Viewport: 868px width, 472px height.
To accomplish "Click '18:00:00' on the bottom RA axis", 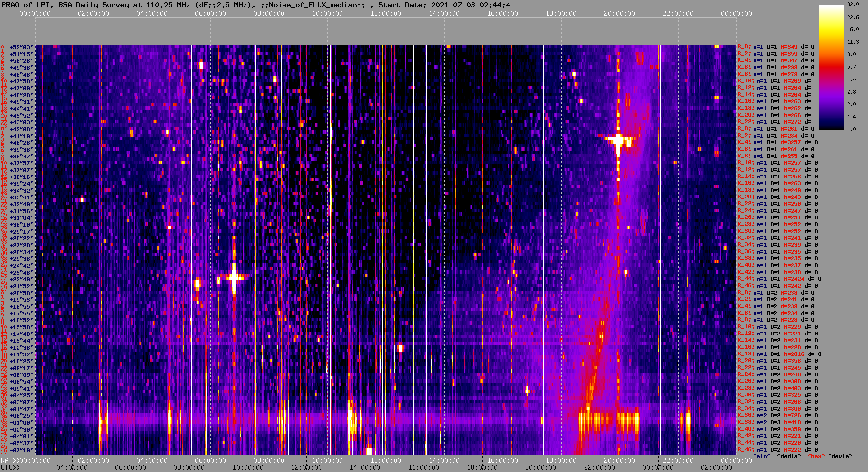I will 561,460.
